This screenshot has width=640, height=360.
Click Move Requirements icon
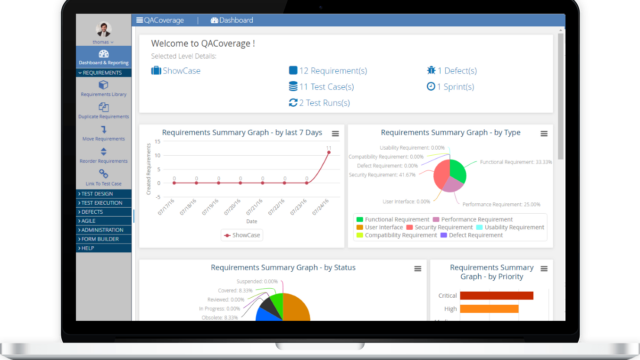[104, 129]
